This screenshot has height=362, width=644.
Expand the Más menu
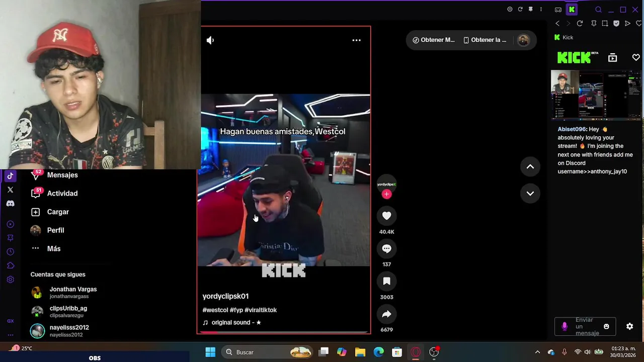tap(45, 248)
